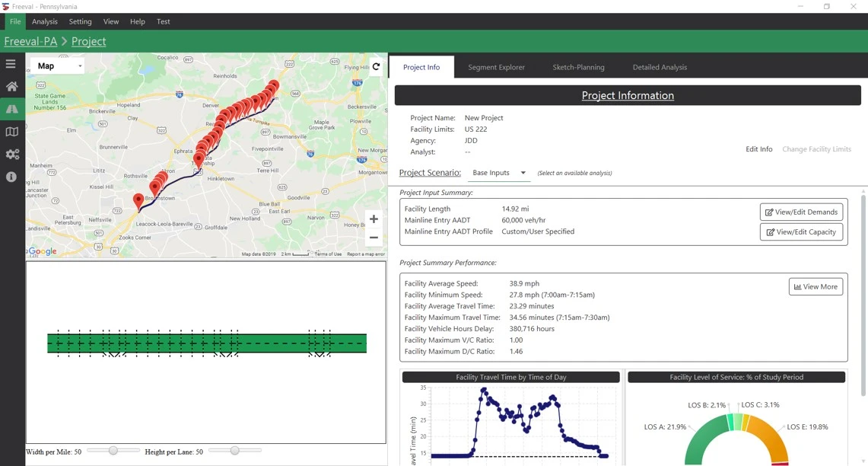Open the Analysis menu
The height and width of the screenshot is (466, 868).
(45, 21)
